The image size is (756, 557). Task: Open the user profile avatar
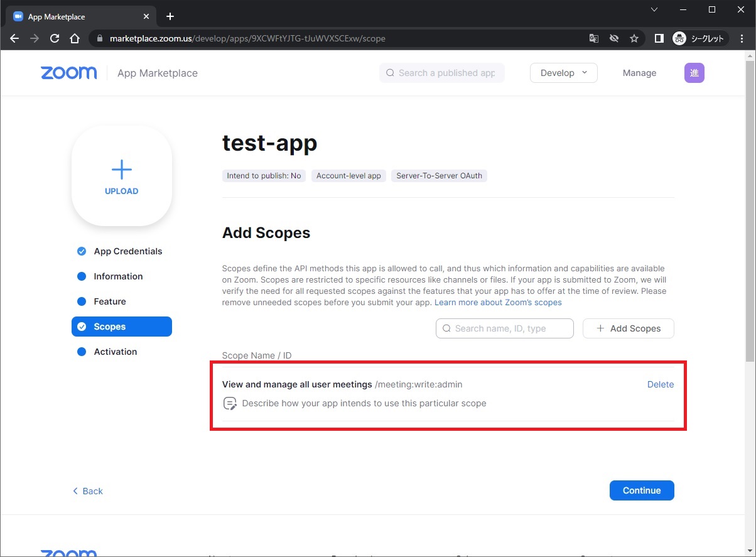pos(694,73)
